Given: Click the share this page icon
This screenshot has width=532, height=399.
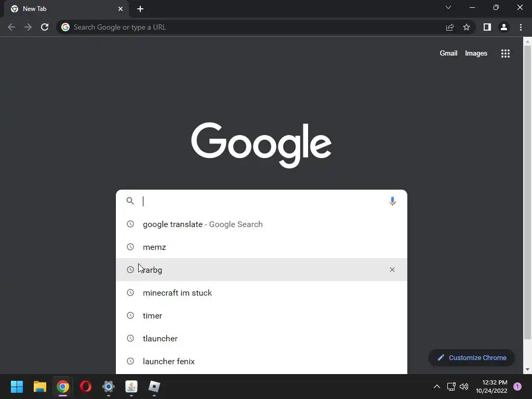Looking at the screenshot, I should pyautogui.click(x=450, y=27).
